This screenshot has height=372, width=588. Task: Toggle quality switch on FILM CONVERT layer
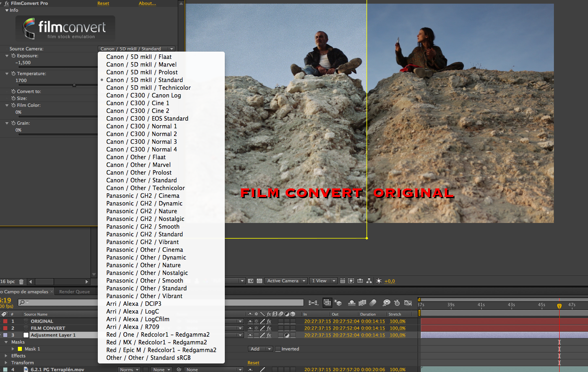[x=263, y=328]
